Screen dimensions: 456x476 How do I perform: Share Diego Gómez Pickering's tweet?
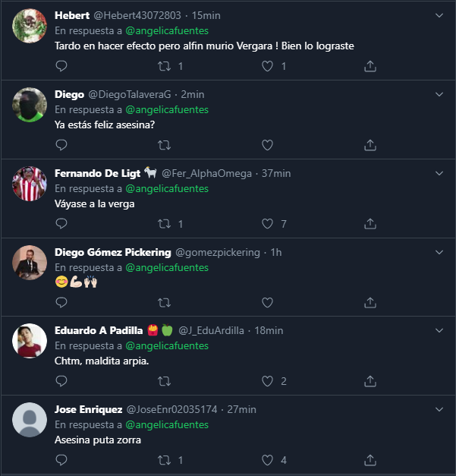[x=370, y=303]
